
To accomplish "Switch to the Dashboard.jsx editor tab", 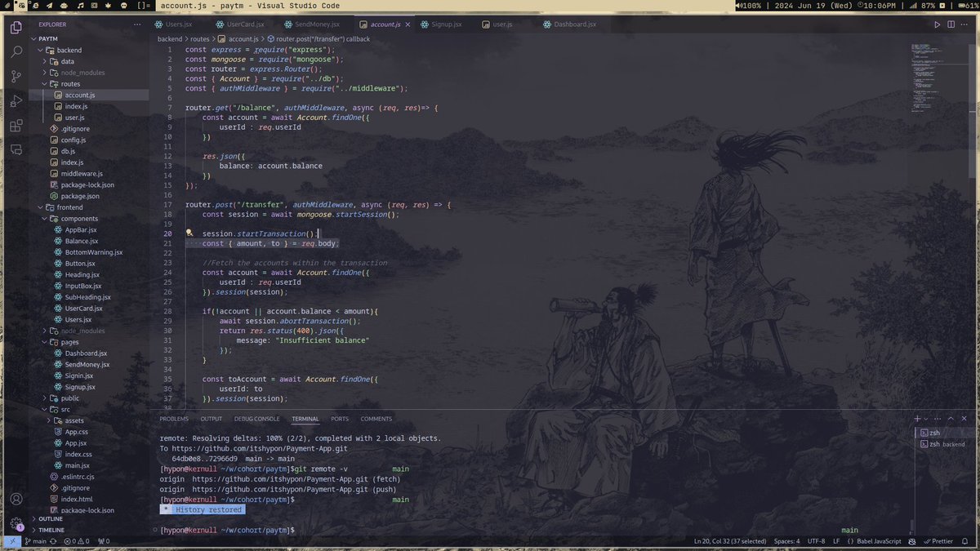I will (x=575, y=24).
